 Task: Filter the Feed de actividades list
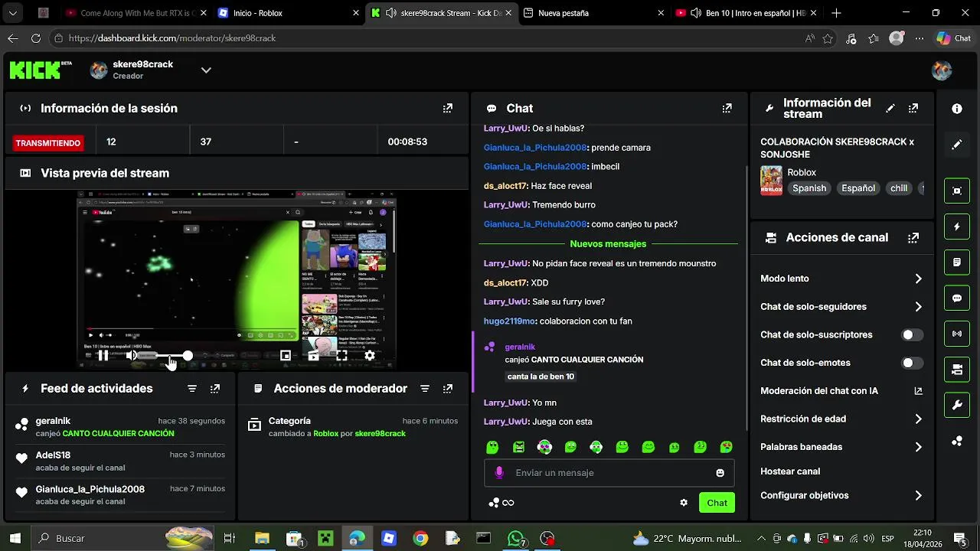click(x=192, y=389)
